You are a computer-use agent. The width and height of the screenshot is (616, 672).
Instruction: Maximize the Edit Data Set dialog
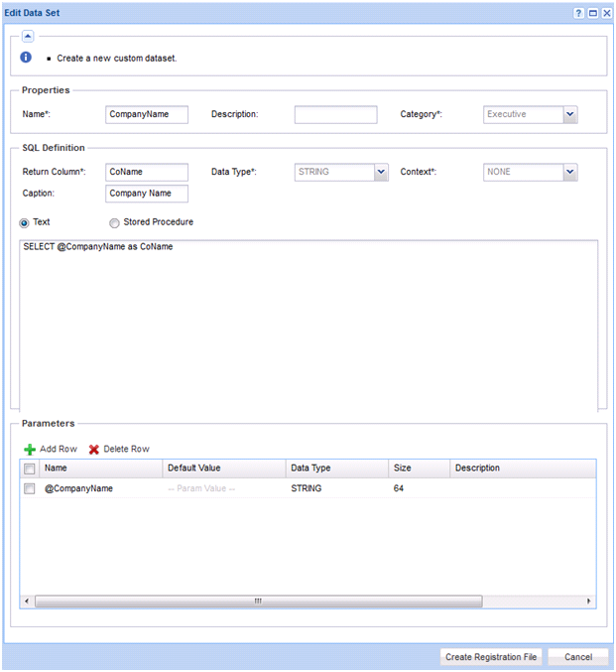pyautogui.click(x=592, y=13)
